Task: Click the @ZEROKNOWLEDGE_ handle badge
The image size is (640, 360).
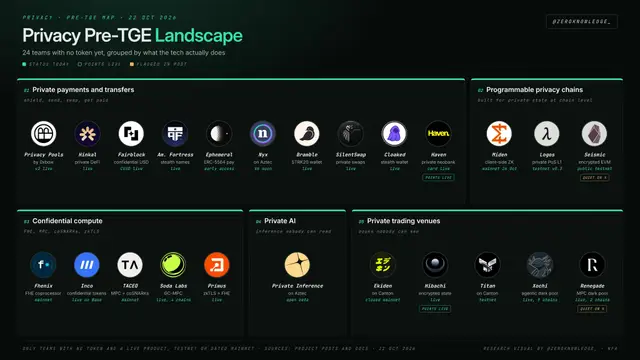Action: tap(582, 22)
